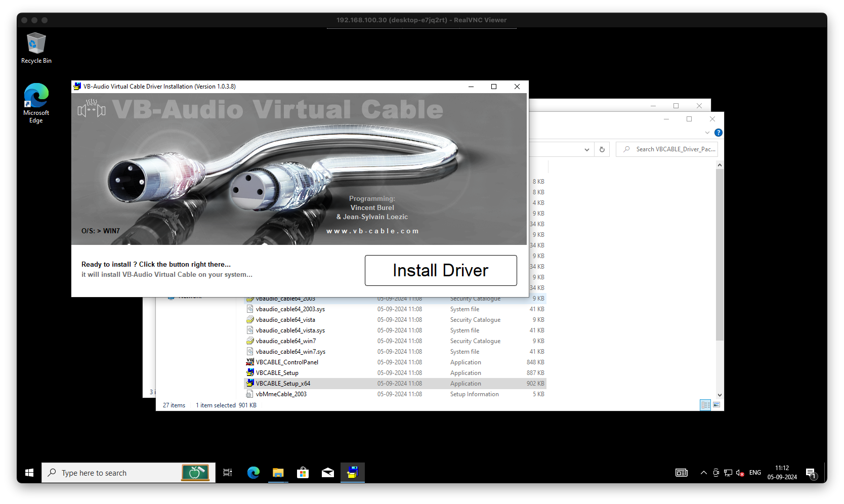Screen dimensions: 844x504
Task: Close the VB-Audio installer window
Action: [x=517, y=87]
